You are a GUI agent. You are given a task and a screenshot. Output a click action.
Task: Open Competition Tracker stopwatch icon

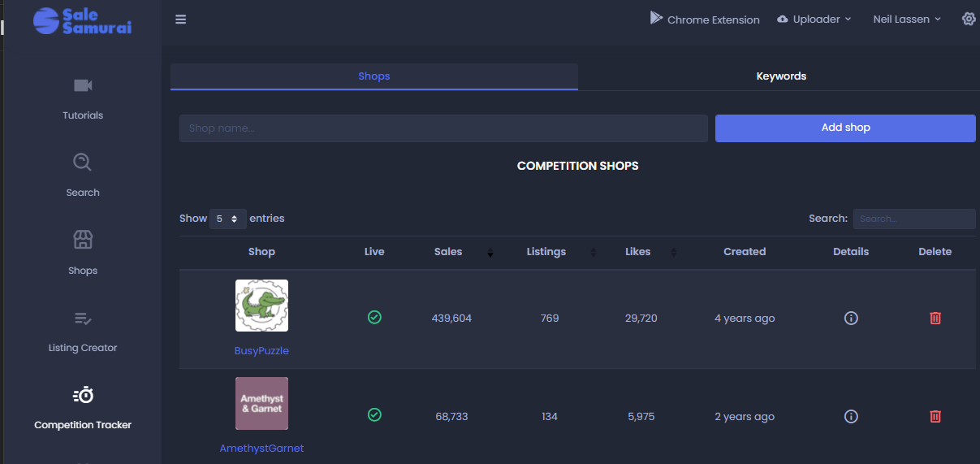tap(83, 395)
